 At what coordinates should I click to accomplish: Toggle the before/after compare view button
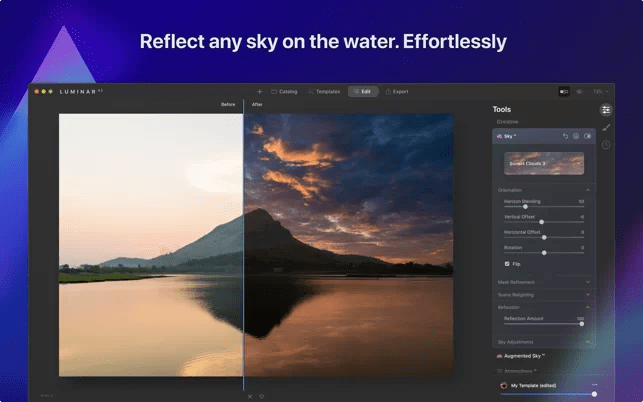point(564,91)
